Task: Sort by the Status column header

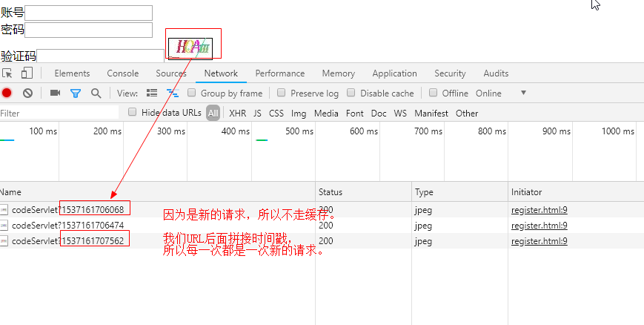Action: tap(363, 192)
